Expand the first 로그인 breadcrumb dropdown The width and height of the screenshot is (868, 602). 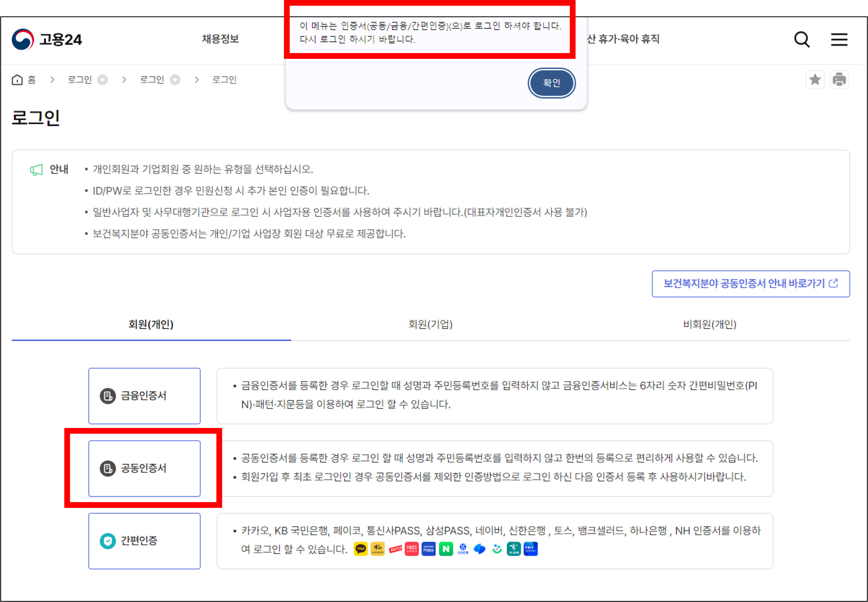102,80
